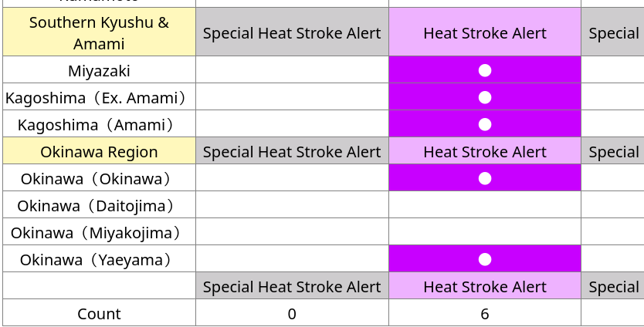The height and width of the screenshot is (327, 644).
Task: Click the alert dot in Kagoshima (Amami) row
Action: coord(485,124)
